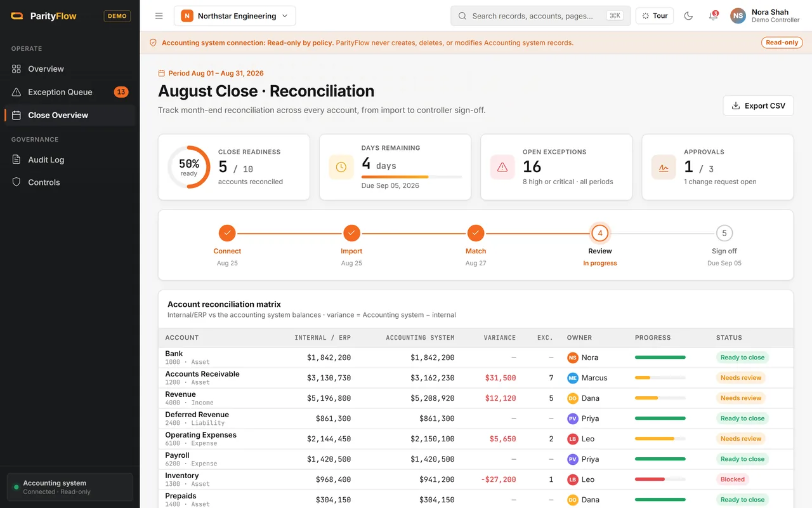The height and width of the screenshot is (508, 812).
Task: Click the approvals chart icon
Action: 664,167
